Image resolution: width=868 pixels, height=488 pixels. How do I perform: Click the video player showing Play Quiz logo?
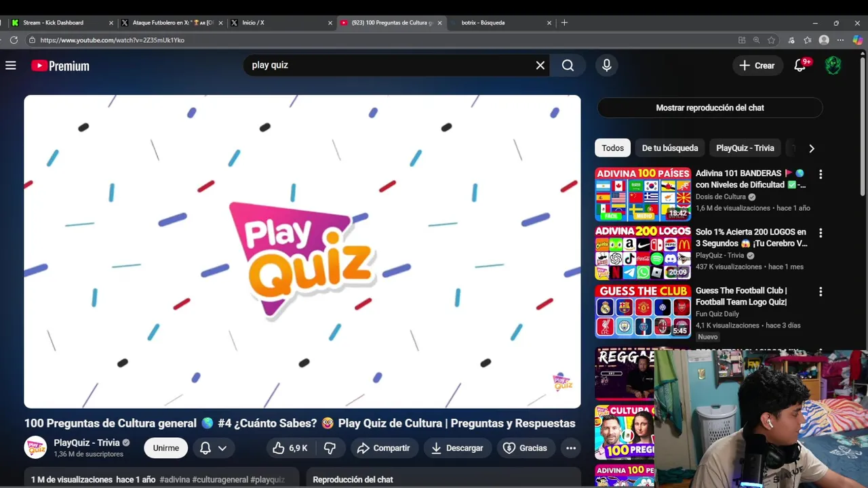pyautogui.click(x=302, y=251)
